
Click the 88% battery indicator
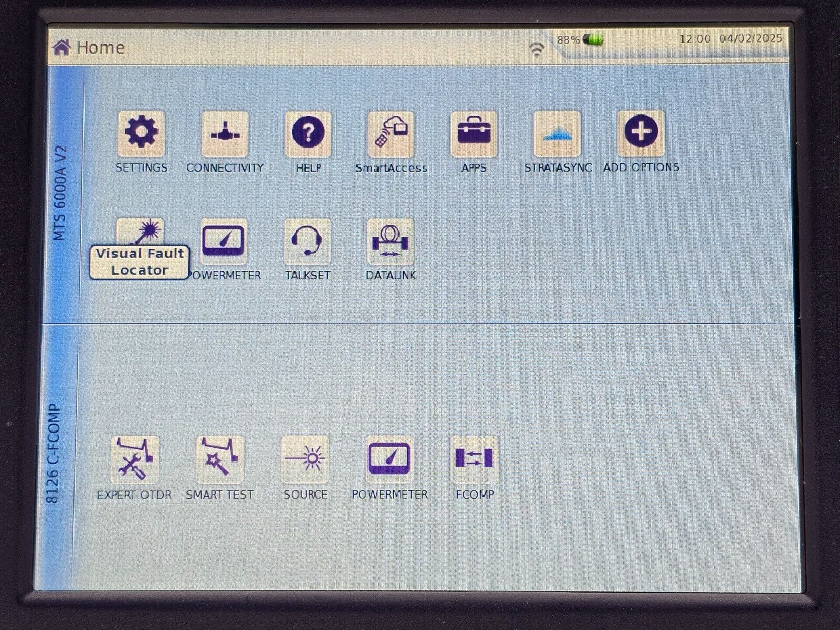581,40
